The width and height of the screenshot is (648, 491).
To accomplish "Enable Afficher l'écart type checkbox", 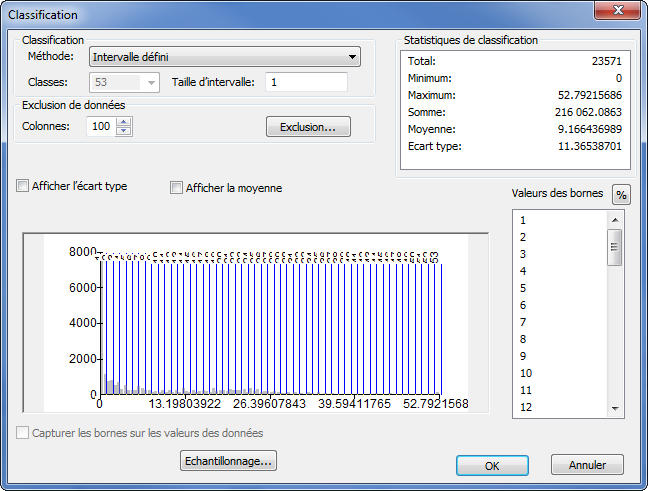I will click(23, 186).
